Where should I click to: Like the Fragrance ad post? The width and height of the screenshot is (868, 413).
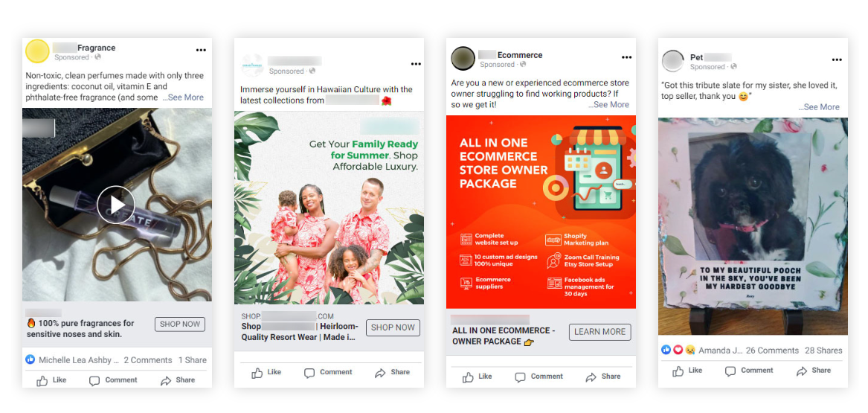click(51, 380)
